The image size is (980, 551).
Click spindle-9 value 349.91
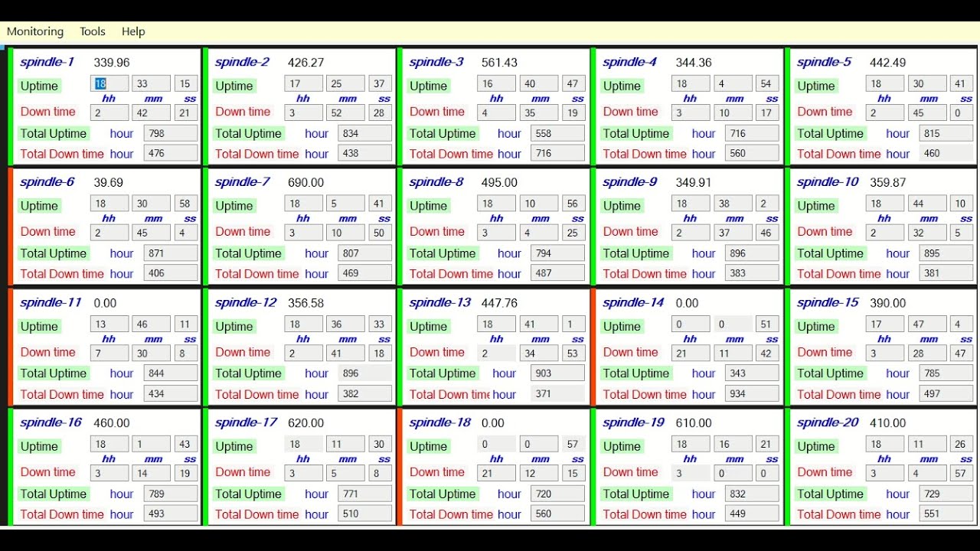point(693,182)
